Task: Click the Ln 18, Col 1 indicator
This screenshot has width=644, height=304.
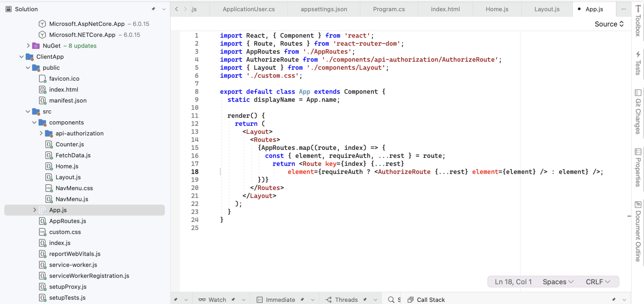Action: (513, 282)
